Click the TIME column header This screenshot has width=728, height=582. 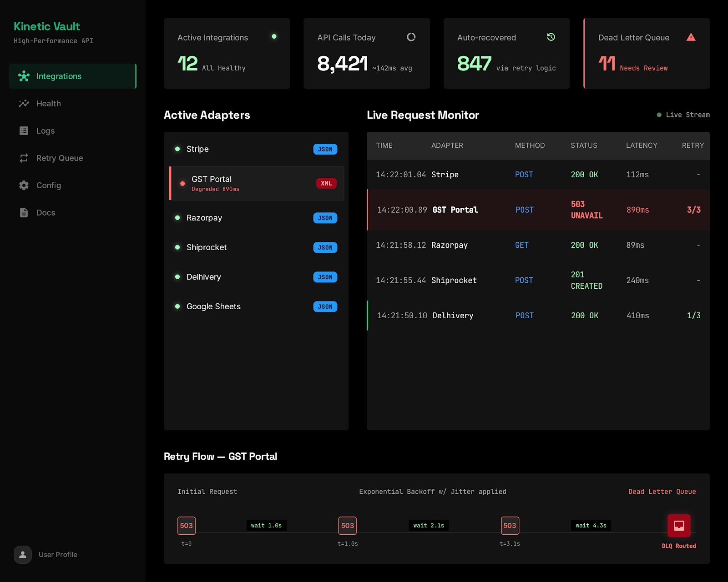[384, 145]
